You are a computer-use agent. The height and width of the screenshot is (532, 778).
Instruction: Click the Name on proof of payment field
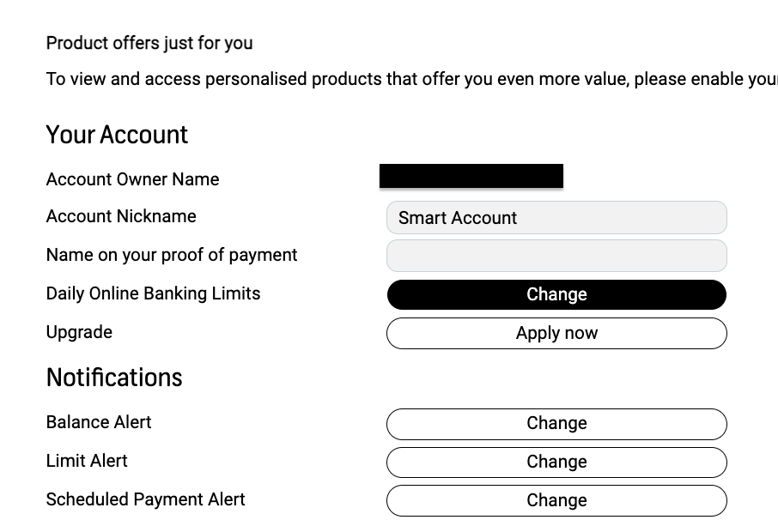[x=556, y=256]
